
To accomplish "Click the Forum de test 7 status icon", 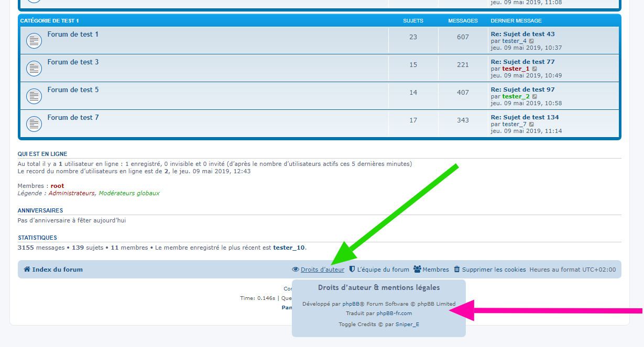I will coord(34,124).
